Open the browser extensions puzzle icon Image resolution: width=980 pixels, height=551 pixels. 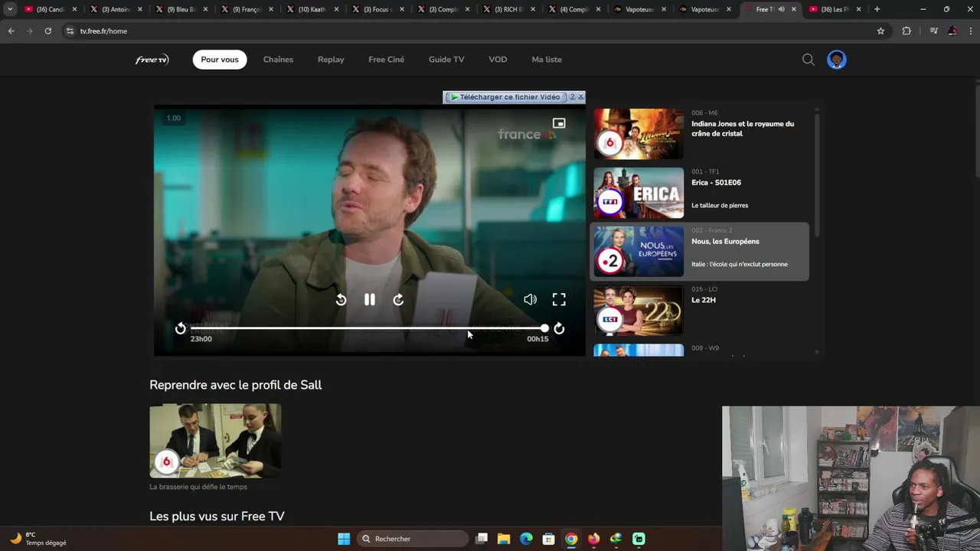(906, 31)
